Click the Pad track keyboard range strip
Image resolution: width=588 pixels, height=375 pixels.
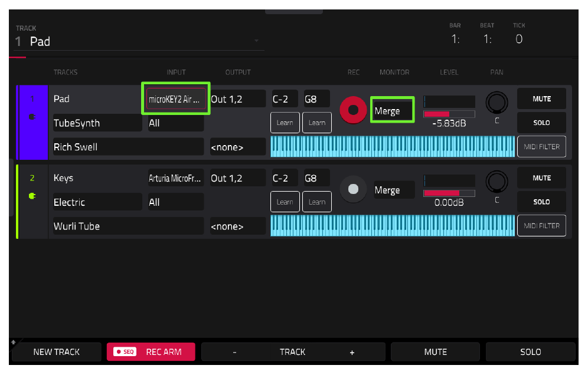click(393, 146)
